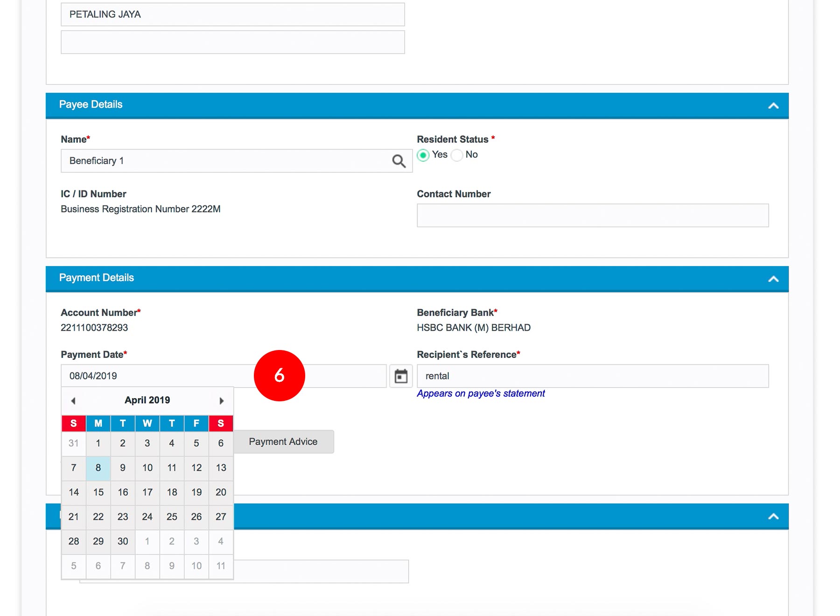
Task: Click the PETALING JAYA address field
Action: (232, 14)
